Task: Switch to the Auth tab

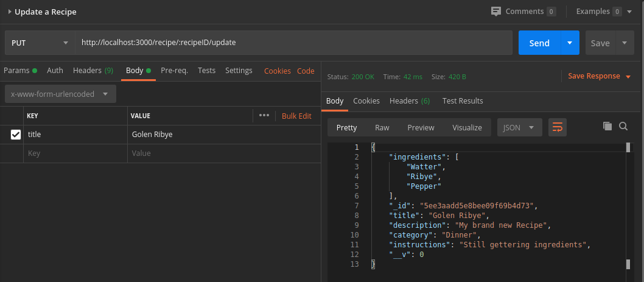Action: tap(55, 70)
